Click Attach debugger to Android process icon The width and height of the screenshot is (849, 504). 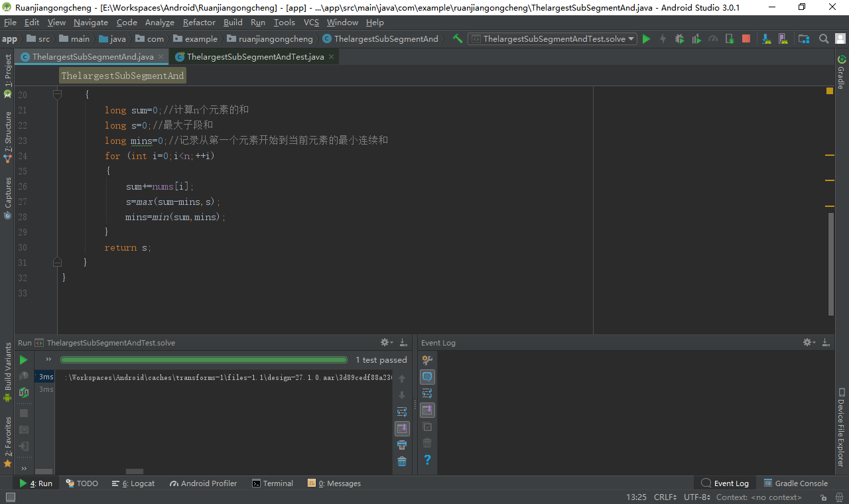pyautogui.click(x=730, y=39)
